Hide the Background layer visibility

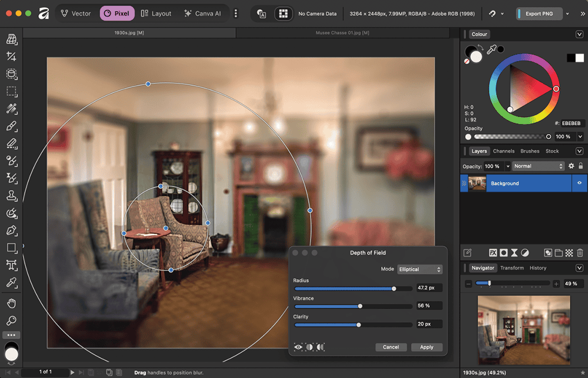[x=579, y=183]
